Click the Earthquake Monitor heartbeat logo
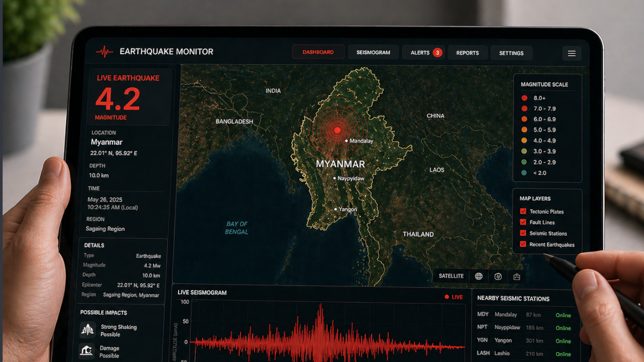The width and height of the screenshot is (644, 362). 104,51
